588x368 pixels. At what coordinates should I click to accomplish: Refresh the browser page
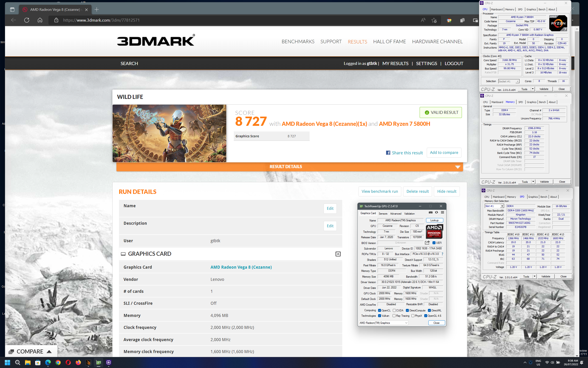[x=27, y=20]
